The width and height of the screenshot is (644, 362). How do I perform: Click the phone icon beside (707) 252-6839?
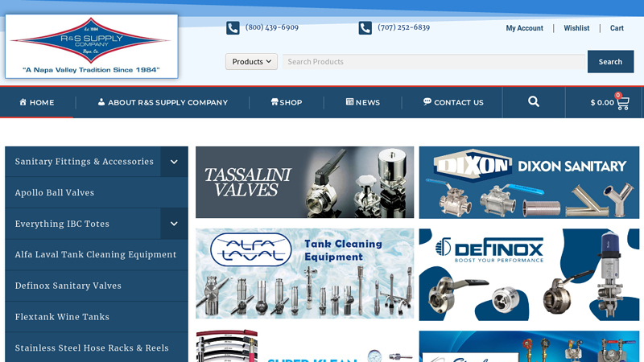click(365, 28)
